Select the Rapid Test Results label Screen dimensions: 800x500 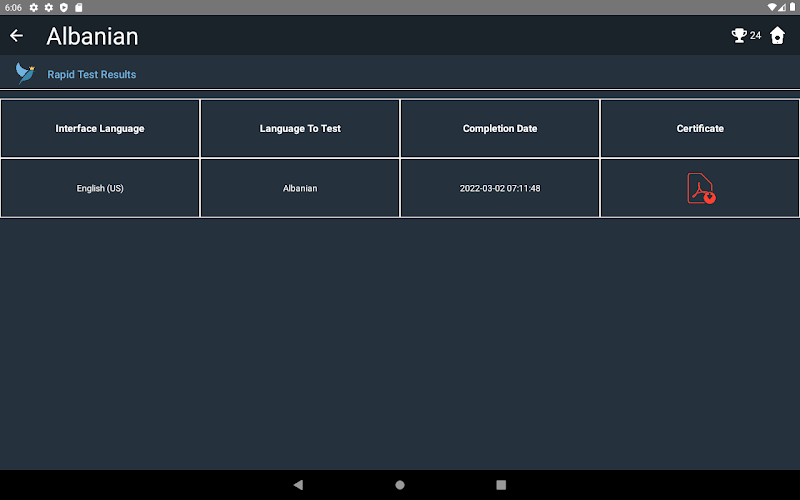click(92, 74)
